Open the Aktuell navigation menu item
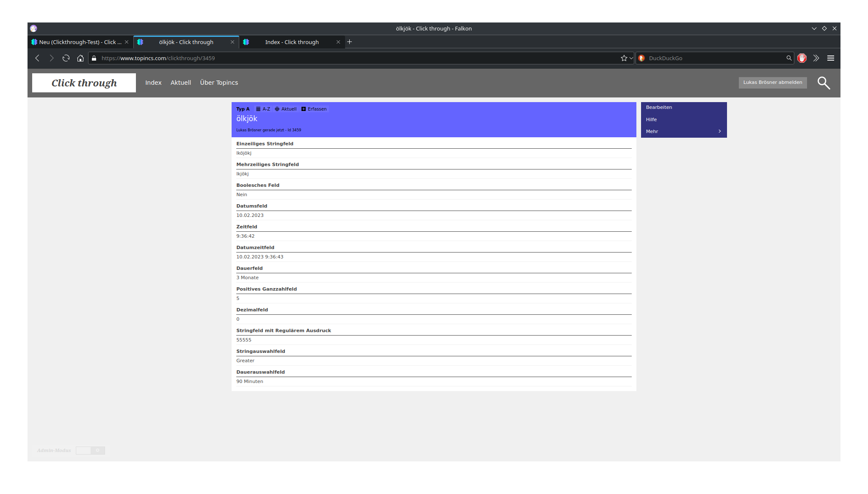Image resolution: width=868 pixels, height=494 pixels. tap(180, 83)
